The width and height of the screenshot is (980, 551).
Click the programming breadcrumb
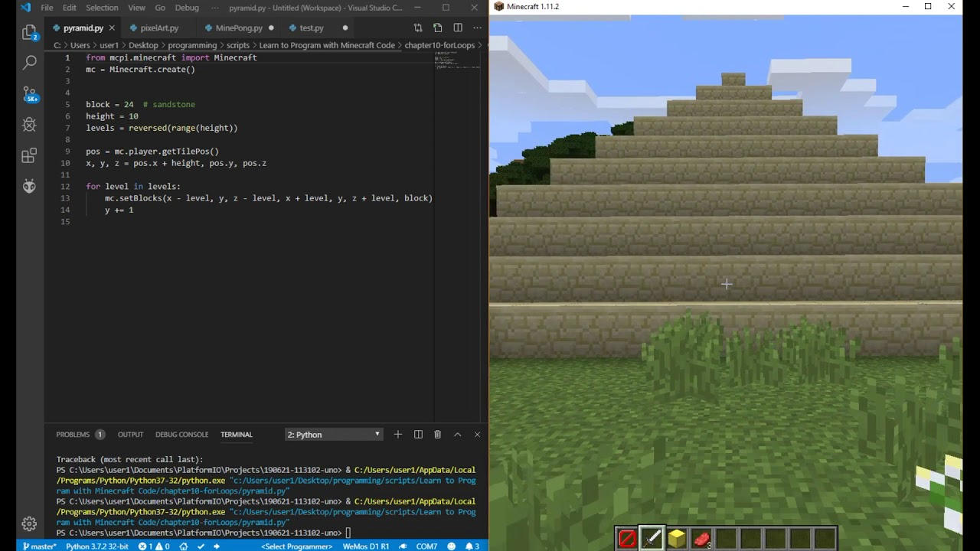[x=192, y=45]
